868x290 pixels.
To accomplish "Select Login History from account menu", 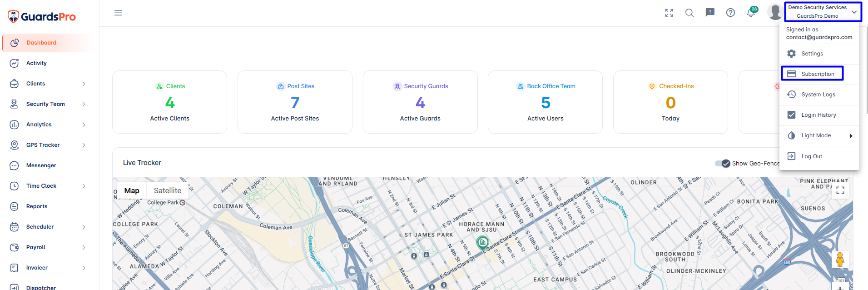I will point(819,115).
